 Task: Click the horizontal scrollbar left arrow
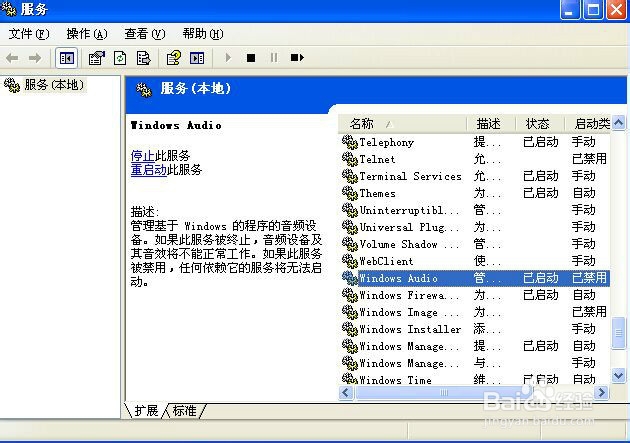tap(346, 392)
